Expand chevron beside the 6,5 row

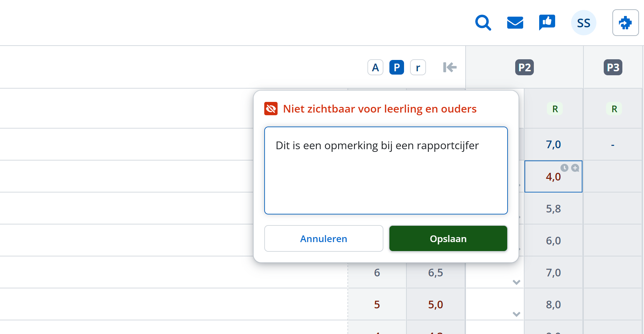516,282
